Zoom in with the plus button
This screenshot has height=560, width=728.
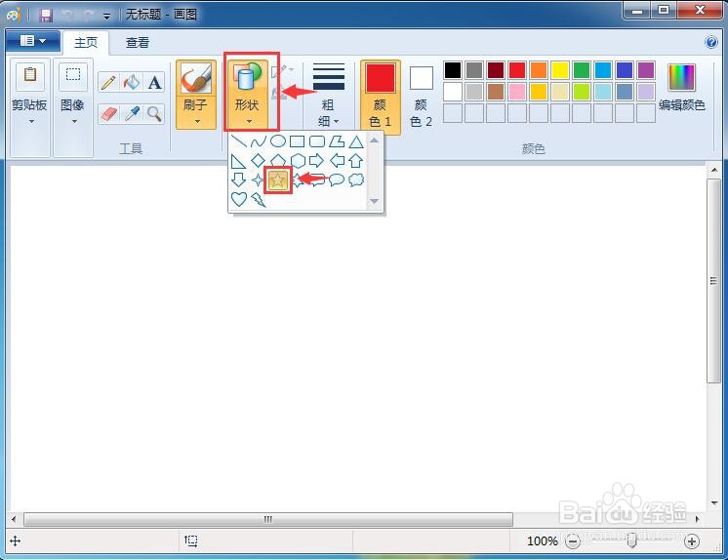click(692, 540)
